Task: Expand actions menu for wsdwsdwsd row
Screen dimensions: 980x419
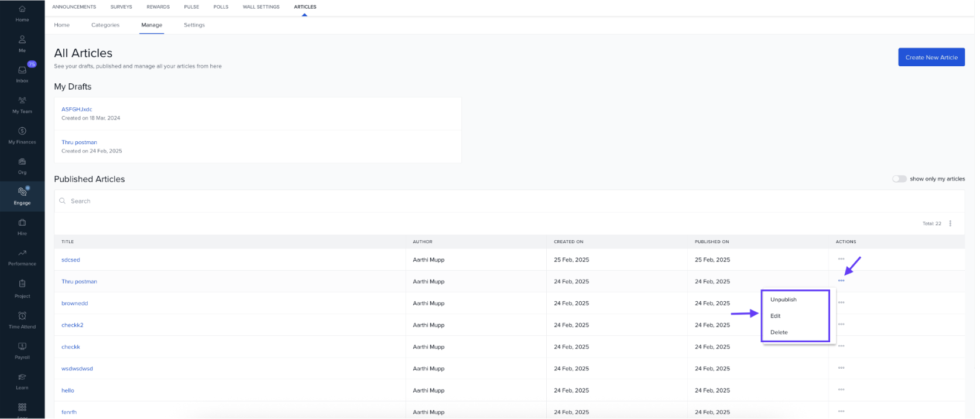Action: pyautogui.click(x=841, y=368)
